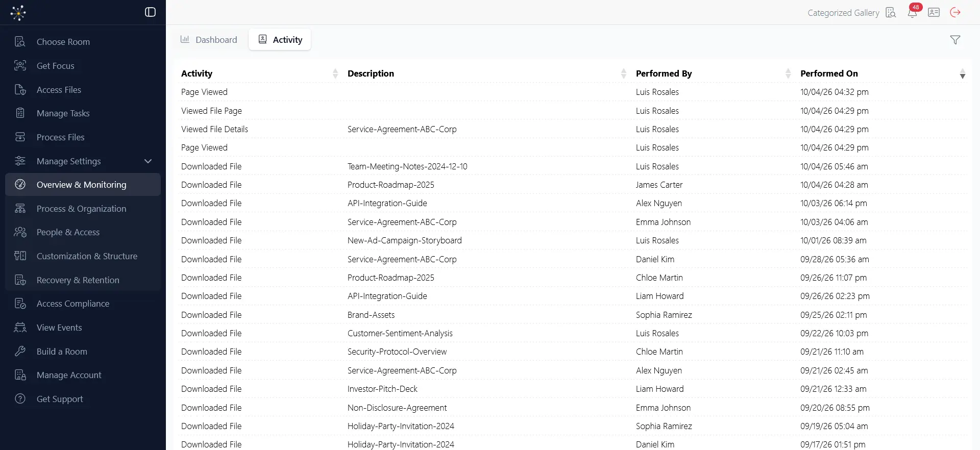Click Service-Agreement-ABC-Corp in Viewed File Details row
The height and width of the screenshot is (450, 980).
[x=402, y=129]
